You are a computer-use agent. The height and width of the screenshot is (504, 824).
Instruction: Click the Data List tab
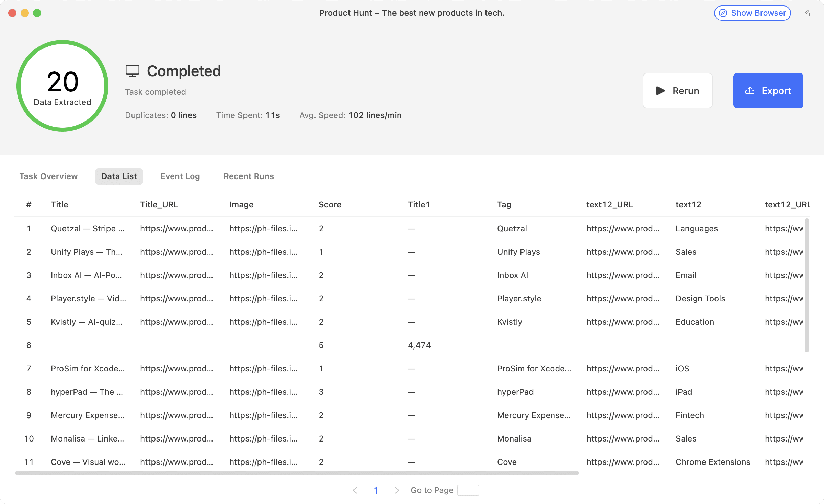[119, 176]
